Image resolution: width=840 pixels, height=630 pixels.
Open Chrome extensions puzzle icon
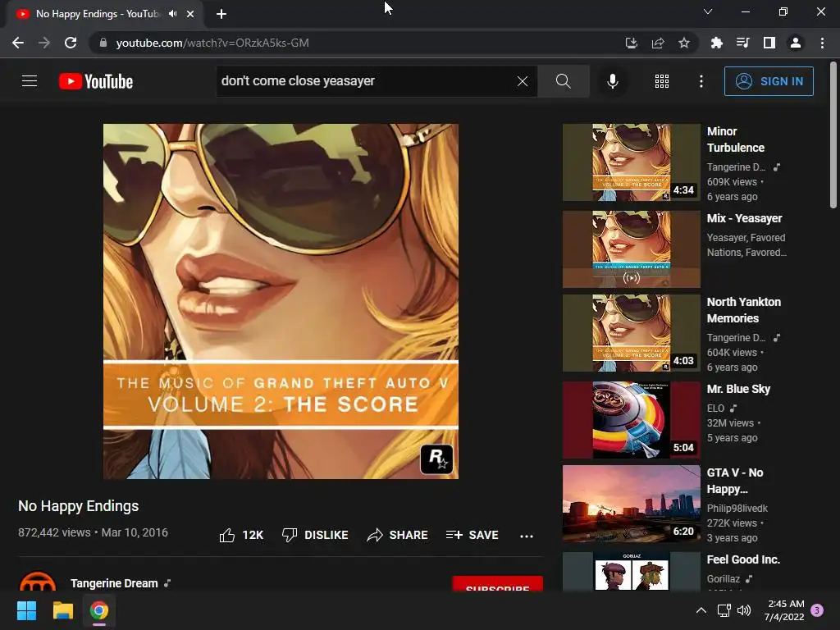tap(716, 43)
